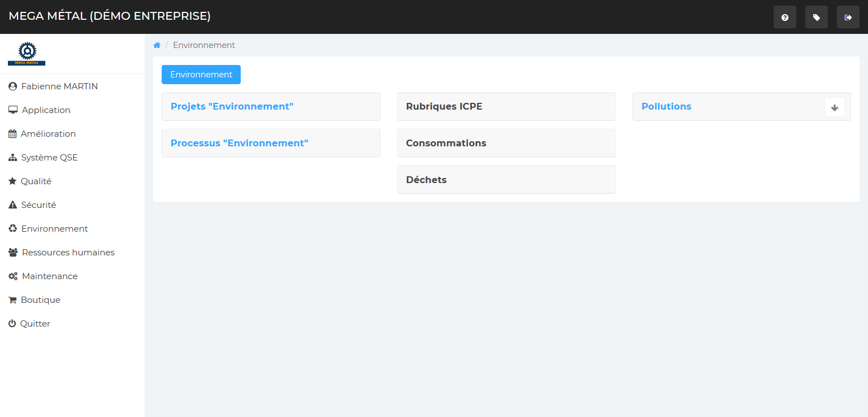Click the Sécurité warning triangle icon
The width and height of the screenshot is (868, 417).
pyautogui.click(x=12, y=205)
